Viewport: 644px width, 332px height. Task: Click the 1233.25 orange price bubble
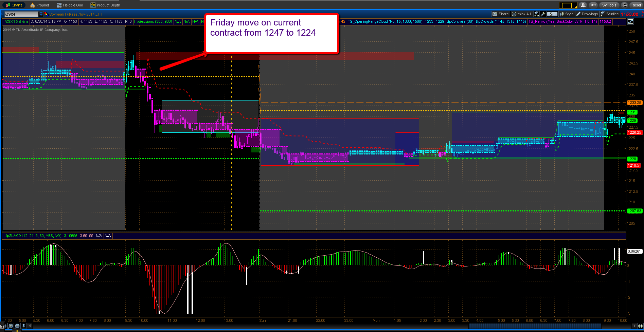point(634,103)
